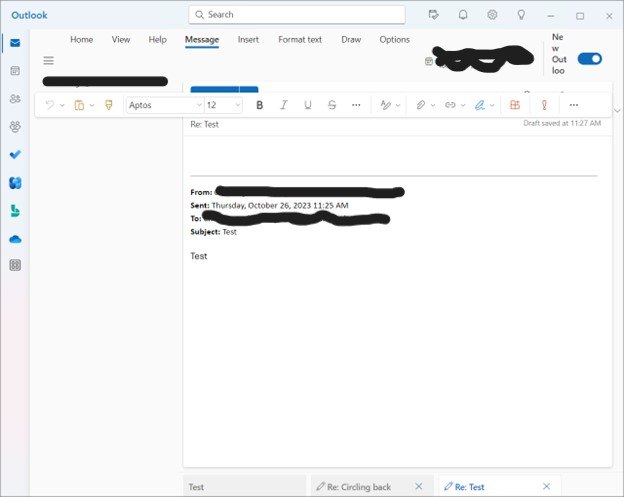Viewport: 624px width, 497px height.
Task: Open the Options ribbon tab
Action: tap(394, 39)
